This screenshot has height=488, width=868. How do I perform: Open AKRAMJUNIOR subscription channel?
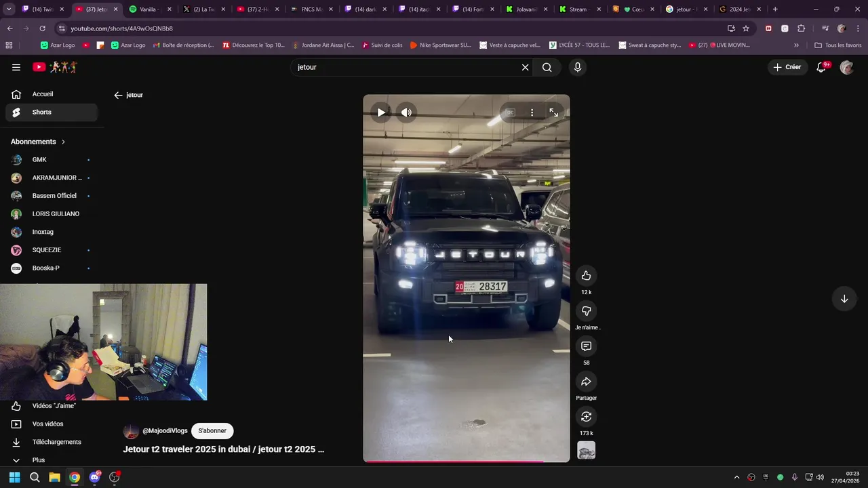click(52, 178)
